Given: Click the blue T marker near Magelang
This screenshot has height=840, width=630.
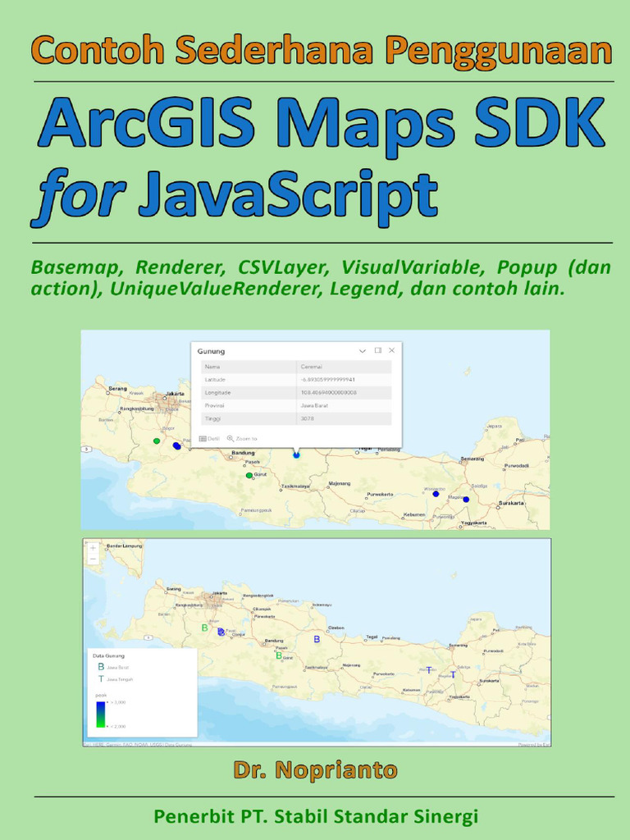Looking at the screenshot, I should click(x=453, y=674).
